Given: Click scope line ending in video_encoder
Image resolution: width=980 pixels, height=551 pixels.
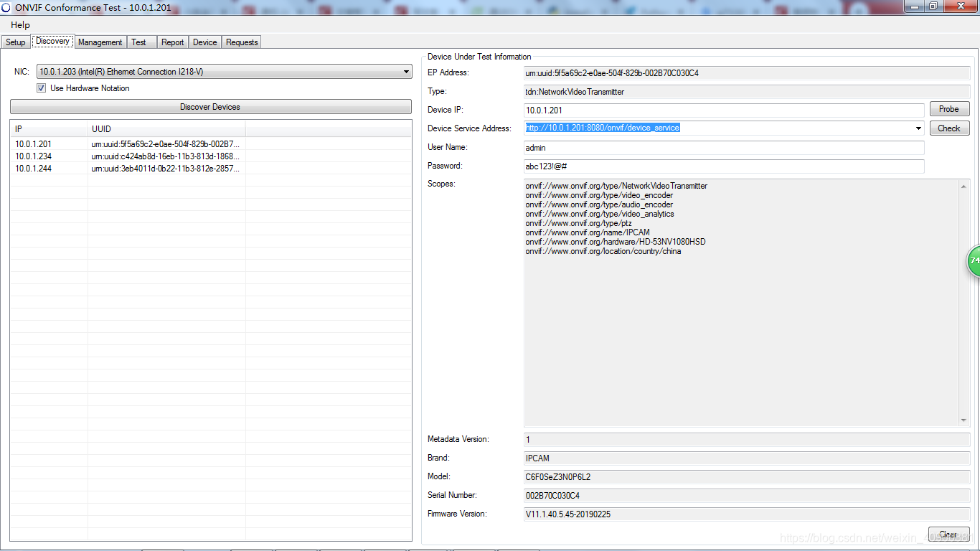Looking at the screenshot, I should point(599,195).
